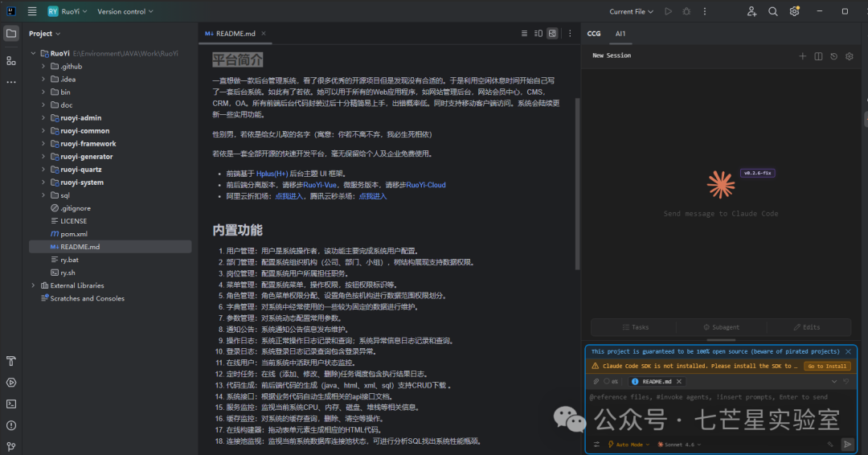Open the Project tool window folder icon
The width and height of the screenshot is (868, 455).
pyautogui.click(x=11, y=33)
